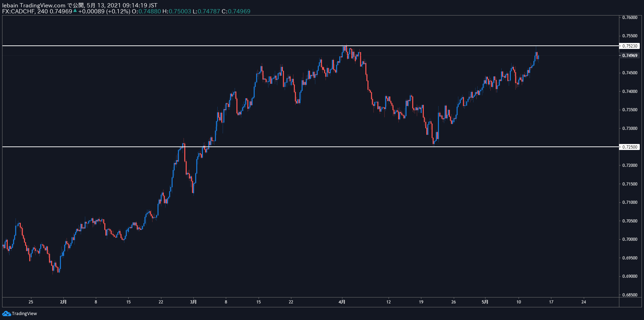Click the 0.72000 price axis label

630,165
